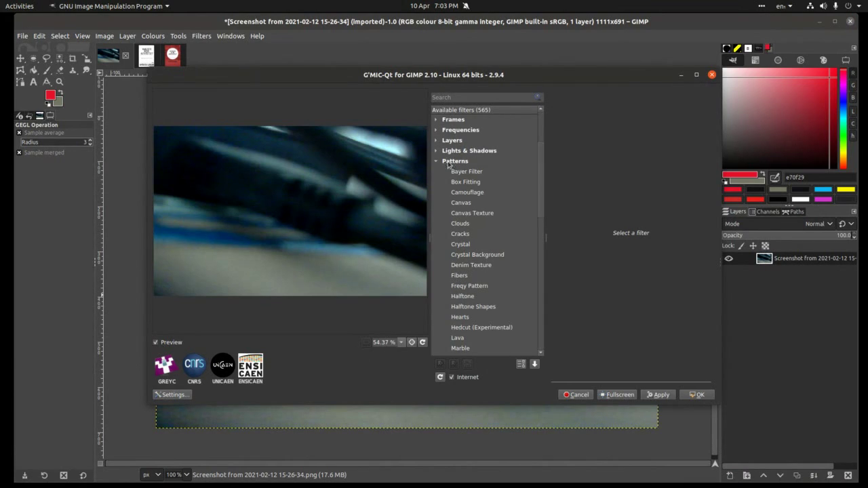Viewport: 868px width, 488px height.
Task: Click the filter selection mode list icon
Action: 521,364
